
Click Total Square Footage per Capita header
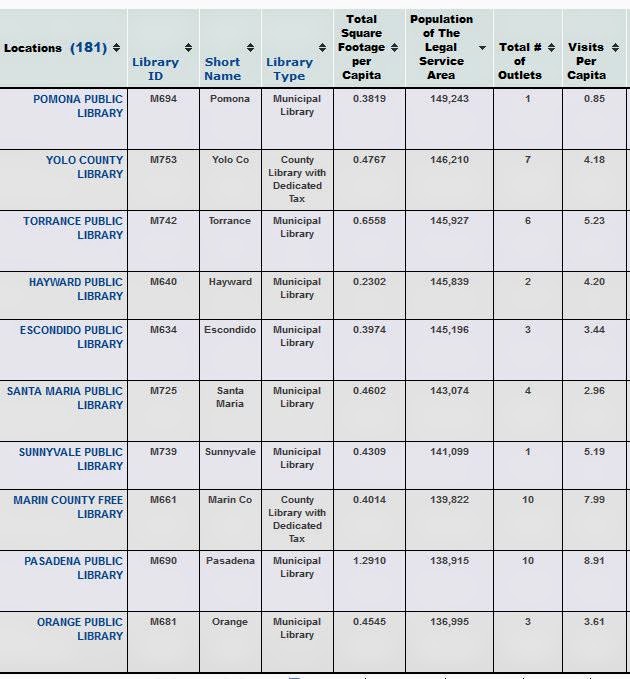pyautogui.click(x=362, y=47)
